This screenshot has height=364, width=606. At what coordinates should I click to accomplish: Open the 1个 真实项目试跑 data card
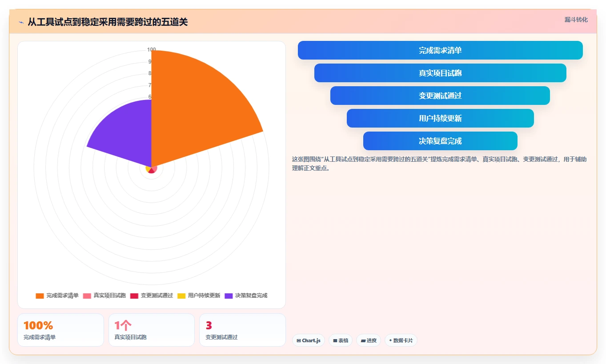(x=152, y=330)
